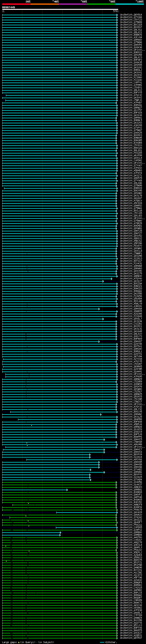Select hit label UniRef100_A7PMM1

(x=131, y=85)
